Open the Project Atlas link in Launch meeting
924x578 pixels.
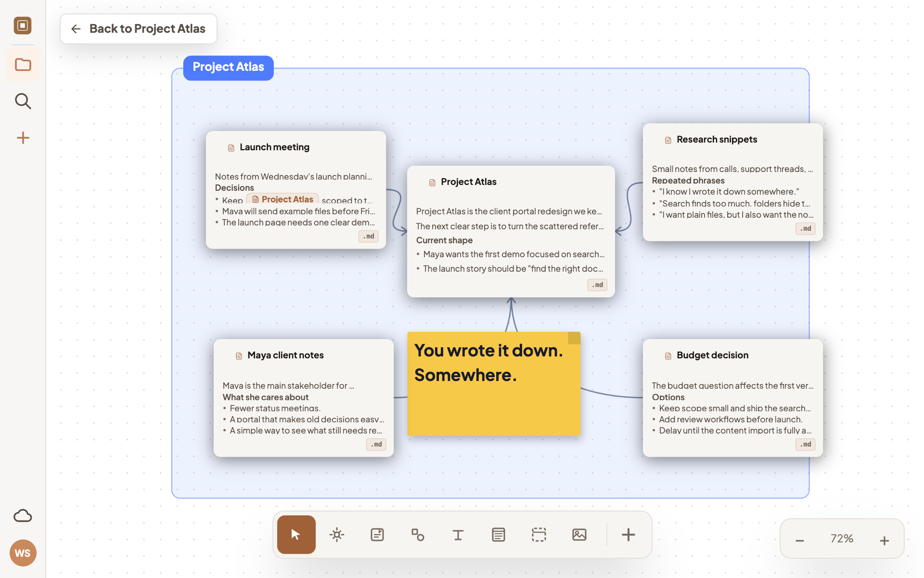pos(282,199)
